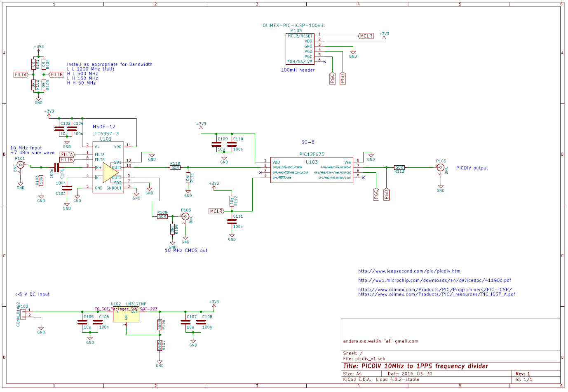Open the leapsecond.com picdiv.htm link

(x=409, y=271)
